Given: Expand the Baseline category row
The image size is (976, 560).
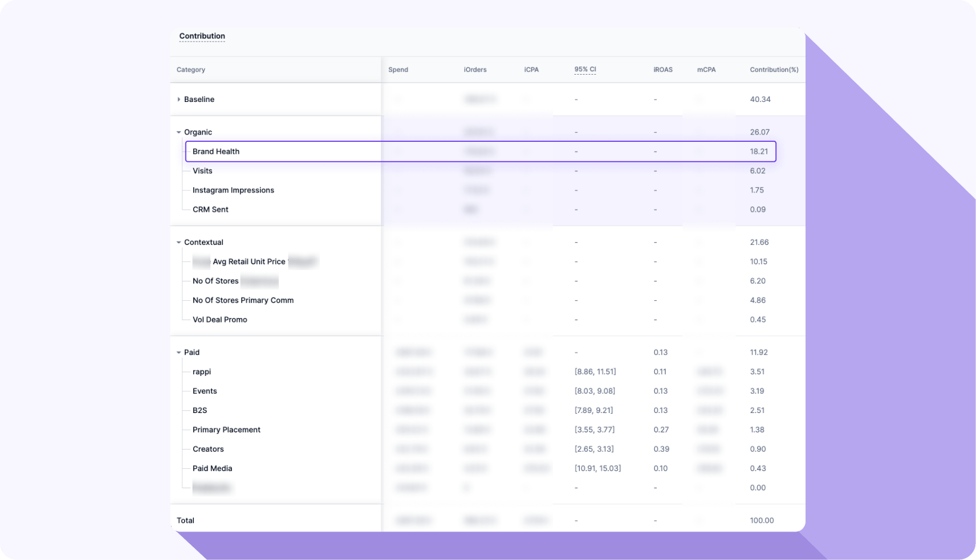Looking at the screenshot, I should [x=178, y=99].
